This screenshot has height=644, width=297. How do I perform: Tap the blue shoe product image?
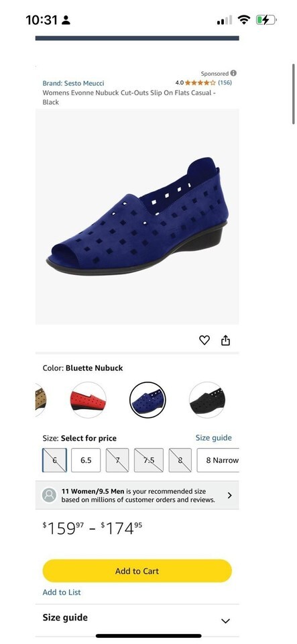click(x=137, y=217)
